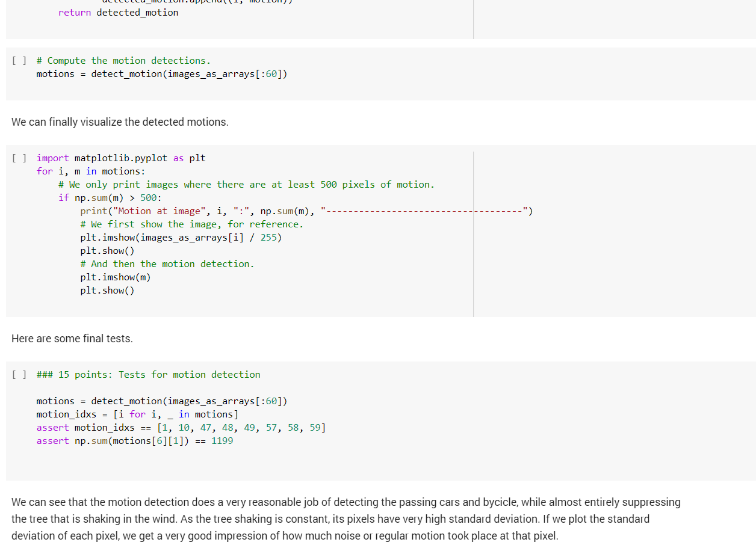Click the 'Here are some final tests' text
The width and height of the screenshot is (756, 554).
(x=72, y=338)
